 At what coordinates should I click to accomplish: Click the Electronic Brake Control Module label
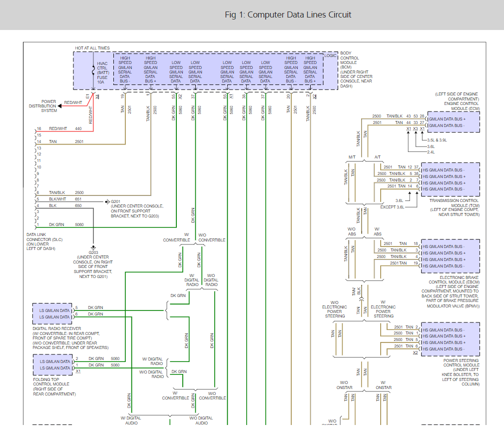click(x=451, y=292)
